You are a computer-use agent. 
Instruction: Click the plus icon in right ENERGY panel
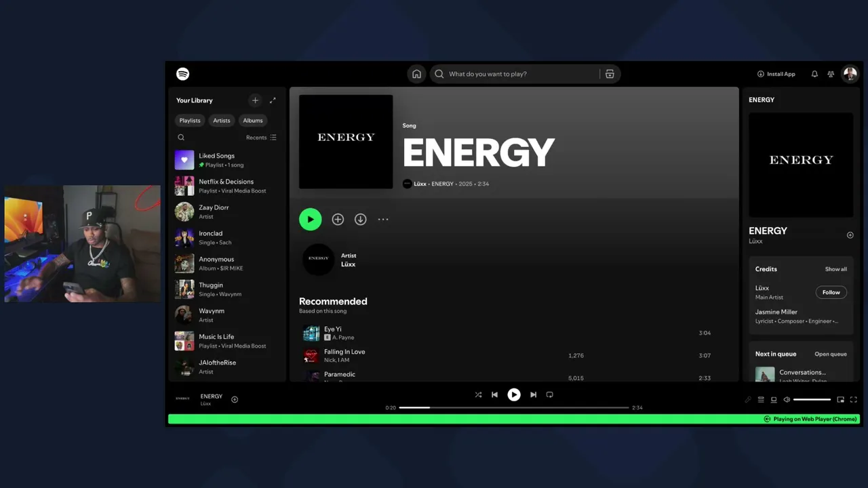point(850,235)
